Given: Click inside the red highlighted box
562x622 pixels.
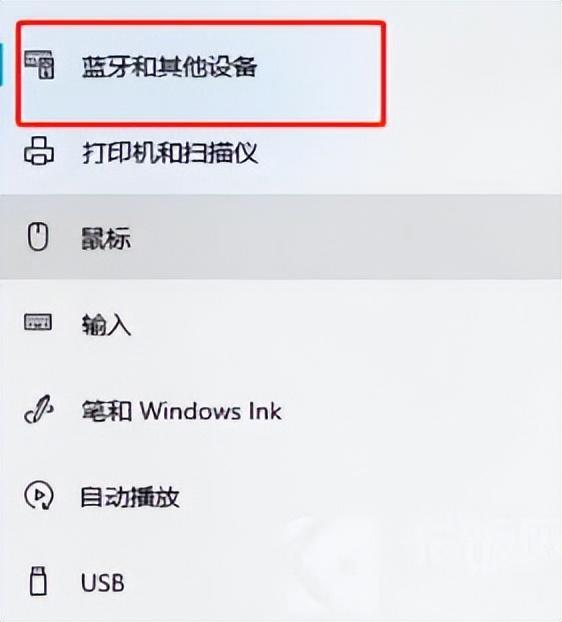Looking at the screenshot, I should pyautogui.click(x=201, y=73).
